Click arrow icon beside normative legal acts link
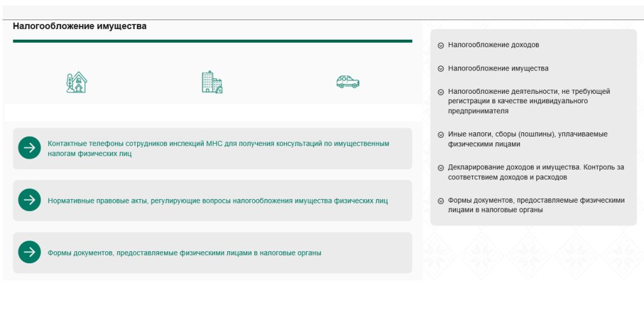 (30, 200)
